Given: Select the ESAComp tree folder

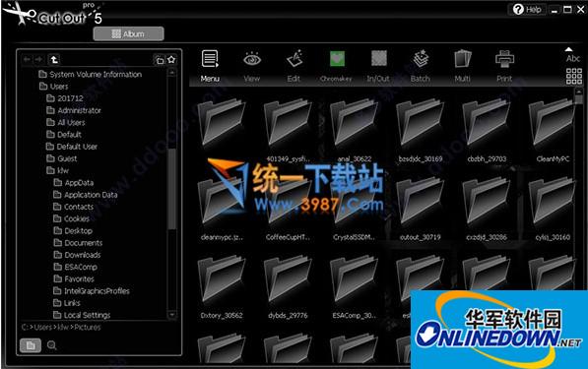Looking at the screenshot, I should 76,267.
